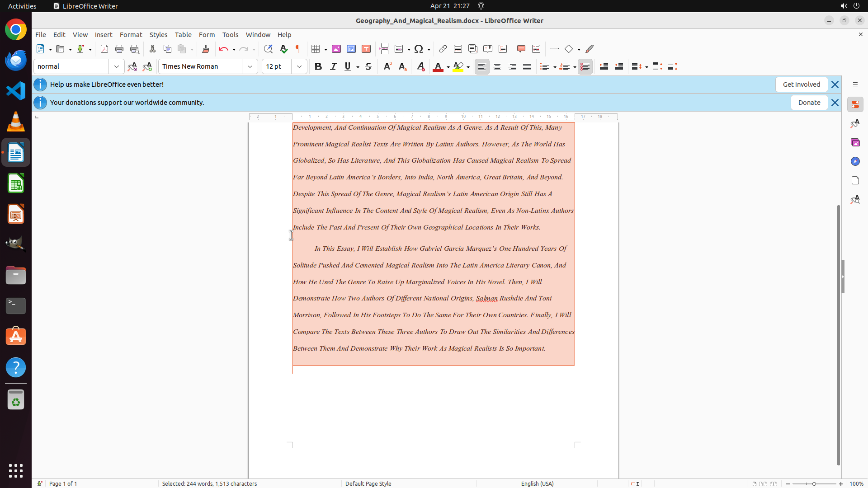Viewport: 868px width, 488px height.
Task: Toggle Bold formatting
Action: [x=318, y=66]
